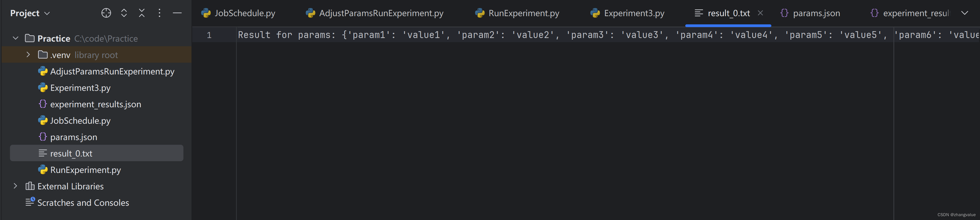
Task: Switch to params.json tab
Action: [810, 13]
